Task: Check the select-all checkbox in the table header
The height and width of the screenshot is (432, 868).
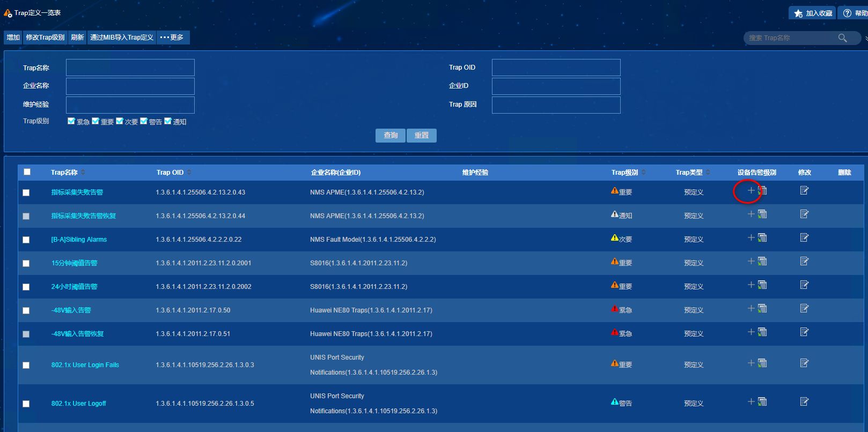Action: point(27,172)
